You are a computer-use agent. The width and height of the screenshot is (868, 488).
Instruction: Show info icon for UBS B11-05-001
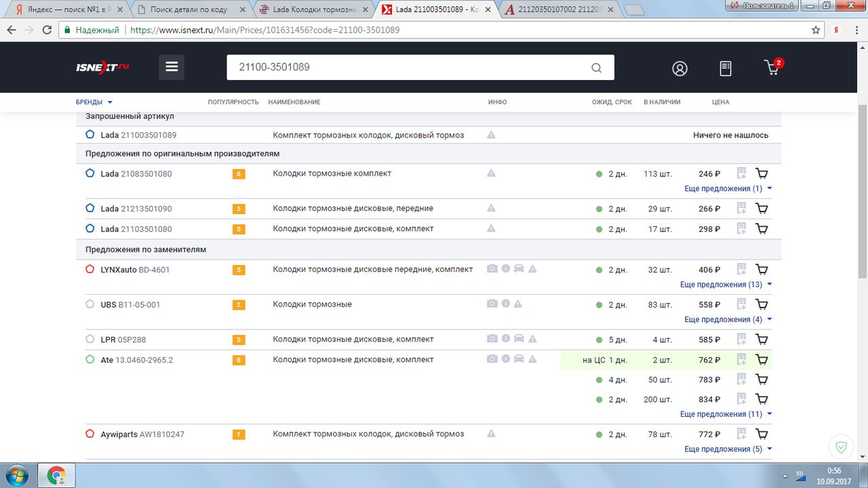505,304
